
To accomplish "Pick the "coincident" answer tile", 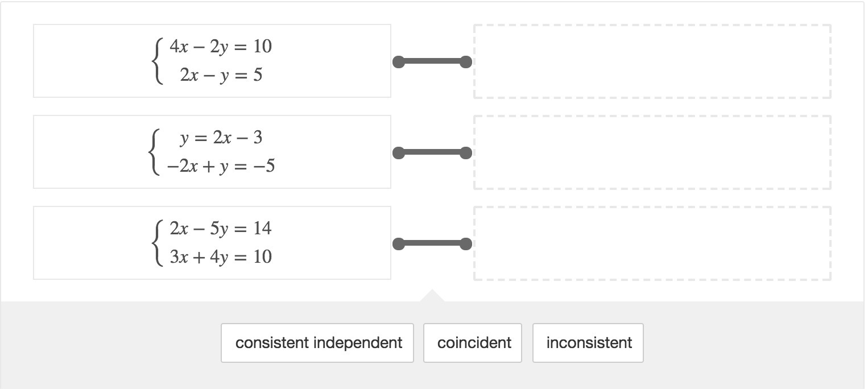I will pyautogui.click(x=473, y=343).
